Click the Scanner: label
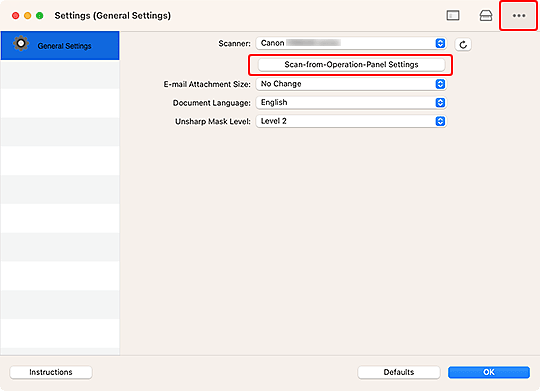The height and width of the screenshot is (391, 540). 235,44
